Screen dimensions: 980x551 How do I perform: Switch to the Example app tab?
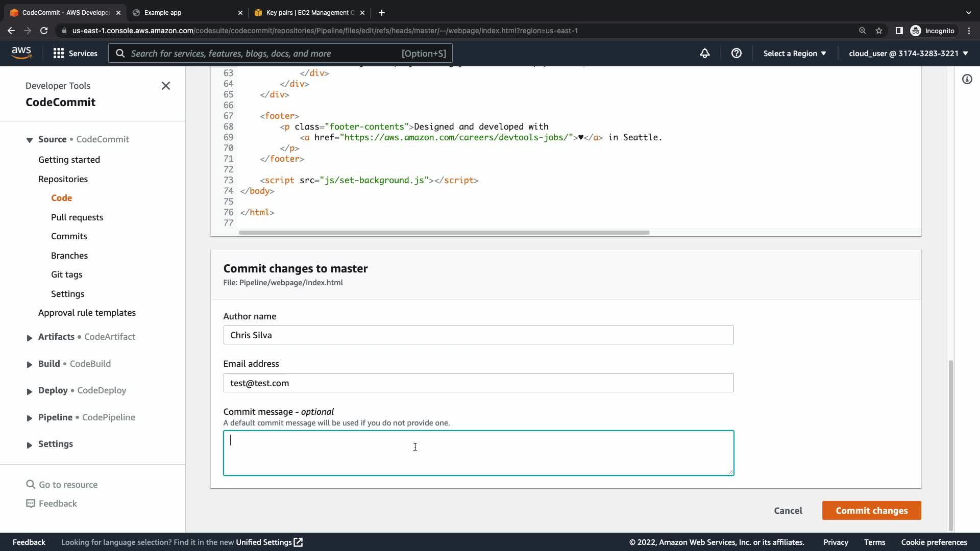(x=163, y=12)
